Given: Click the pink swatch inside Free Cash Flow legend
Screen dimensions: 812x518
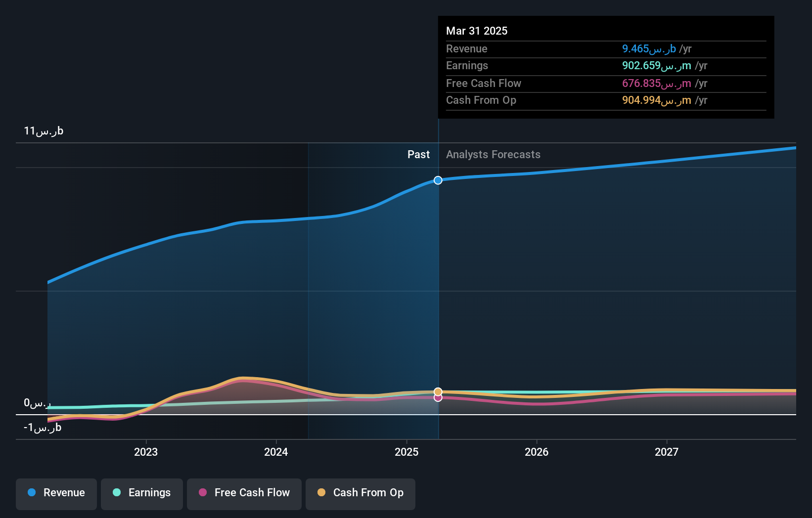Looking at the screenshot, I should (x=203, y=493).
